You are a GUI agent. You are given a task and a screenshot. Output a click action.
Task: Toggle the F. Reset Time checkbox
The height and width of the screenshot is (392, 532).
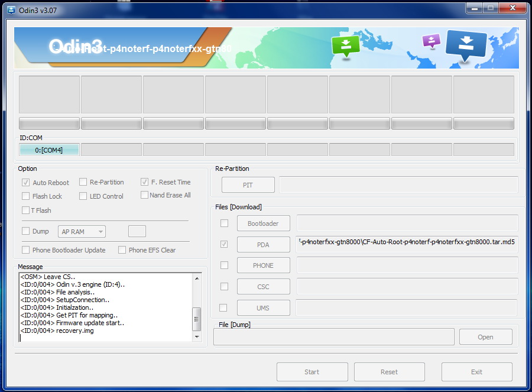coord(145,182)
